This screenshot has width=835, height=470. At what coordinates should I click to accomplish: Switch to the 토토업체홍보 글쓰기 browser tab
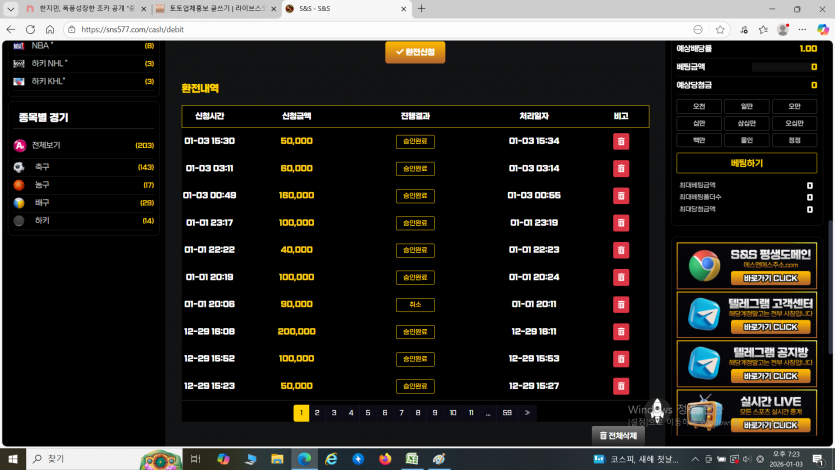click(x=210, y=8)
